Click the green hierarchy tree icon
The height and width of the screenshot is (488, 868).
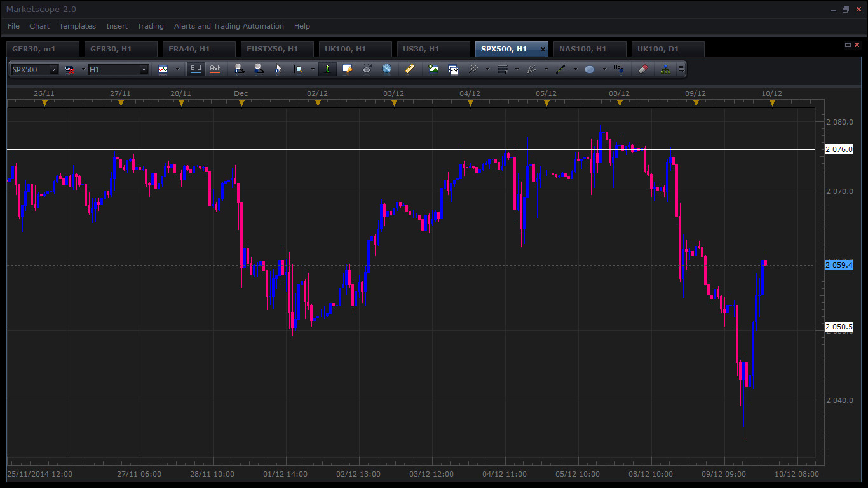click(665, 69)
